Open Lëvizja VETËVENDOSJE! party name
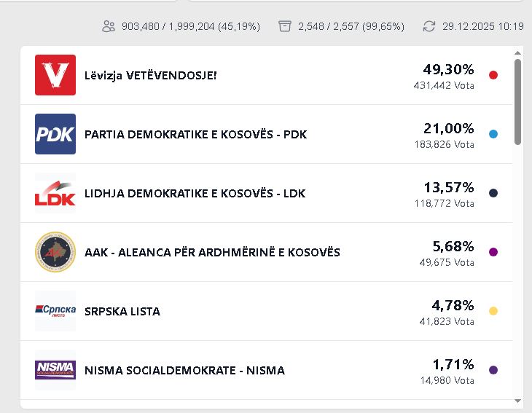Image resolution: width=532 pixels, height=413 pixels. coord(150,75)
